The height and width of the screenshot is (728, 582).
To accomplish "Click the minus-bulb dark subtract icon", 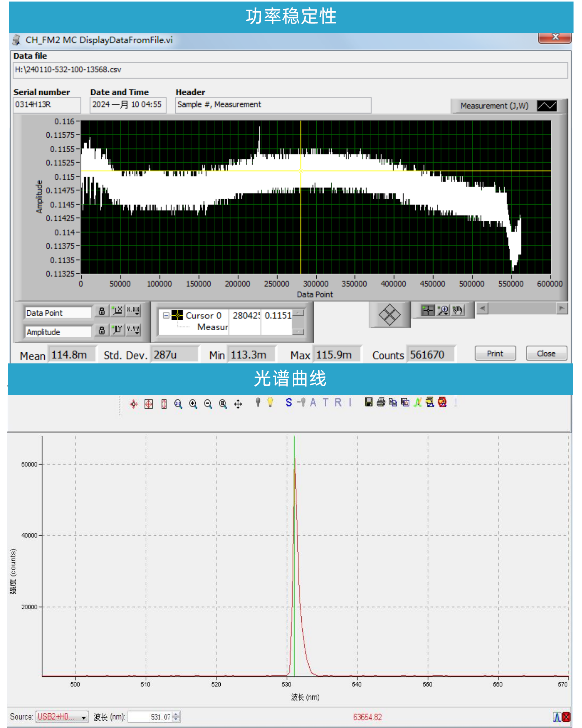I will pos(302,402).
